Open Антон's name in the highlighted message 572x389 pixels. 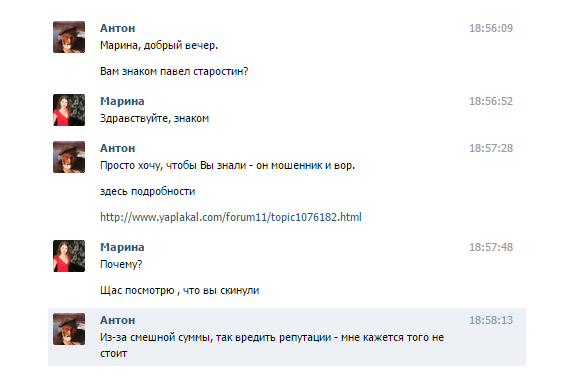coord(117,320)
